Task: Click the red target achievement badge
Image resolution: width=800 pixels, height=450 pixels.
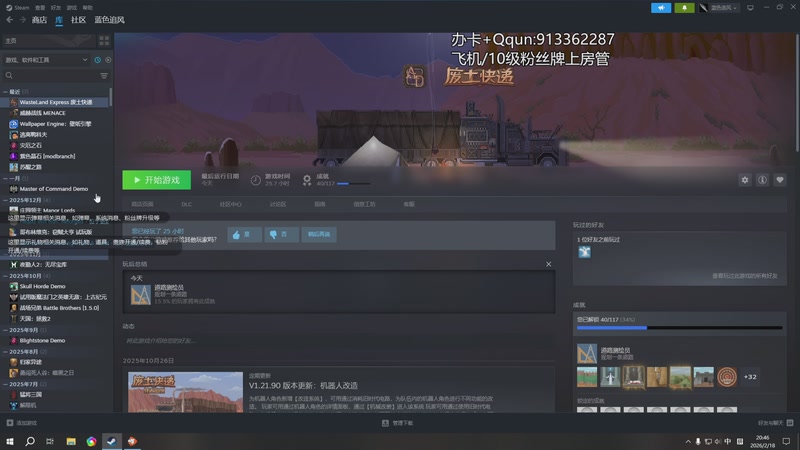Action: coord(727,377)
